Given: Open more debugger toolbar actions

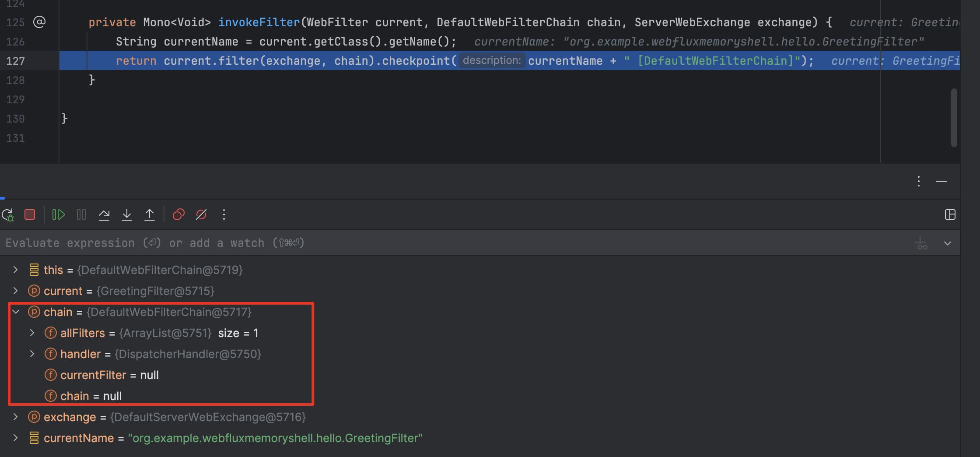Looking at the screenshot, I should 224,214.
